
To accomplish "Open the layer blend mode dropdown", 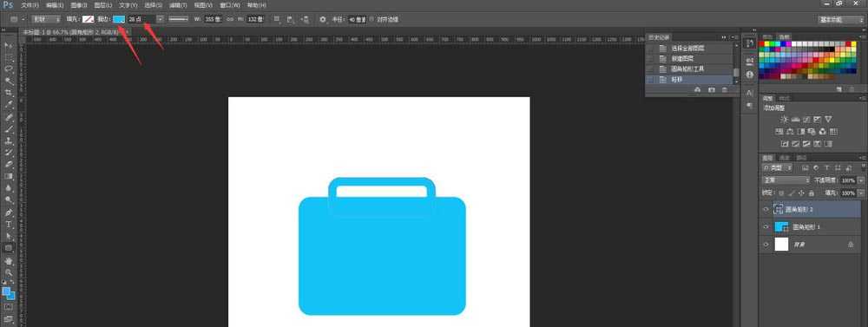I will (786, 180).
